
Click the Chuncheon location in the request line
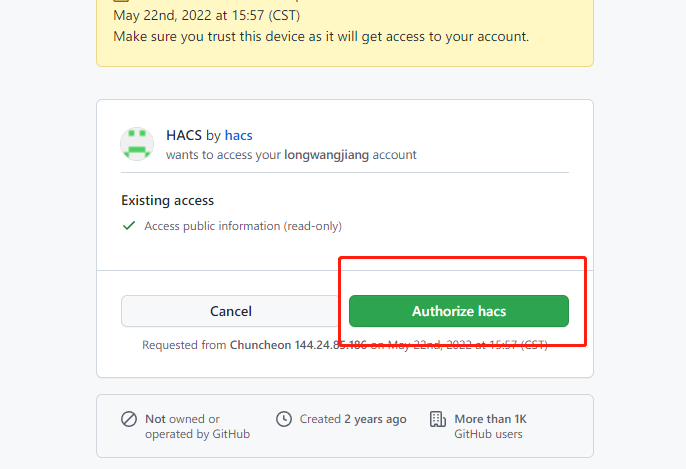pos(260,345)
